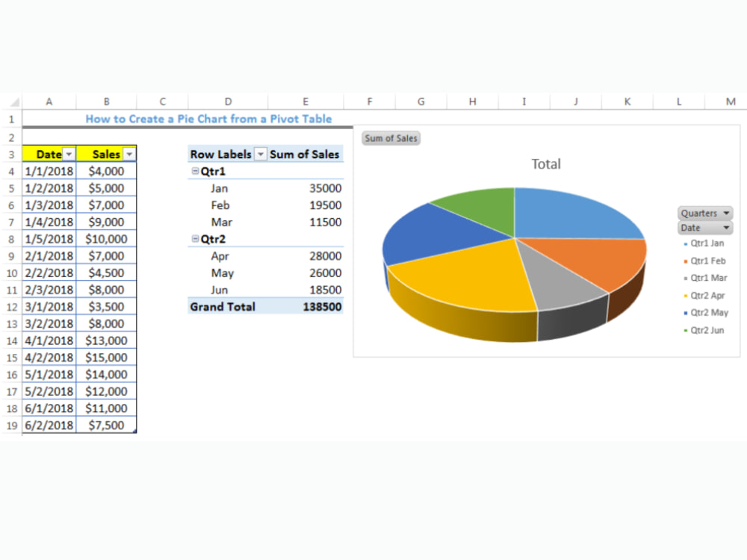The height and width of the screenshot is (560, 747).
Task: Select date cell 1/5/2018
Action: pos(49,239)
